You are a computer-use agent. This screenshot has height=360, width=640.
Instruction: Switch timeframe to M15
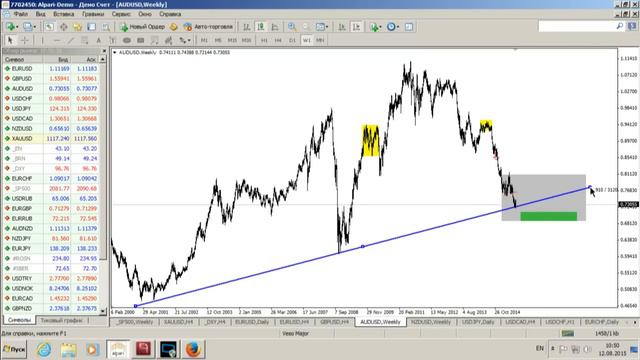(232, 40)
